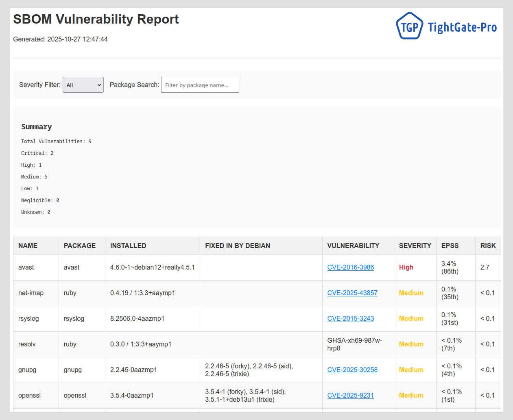Viewport: 513px width, 420px height.
Task: Sort by the SEVERITY column header
Action: coord(415,246)
